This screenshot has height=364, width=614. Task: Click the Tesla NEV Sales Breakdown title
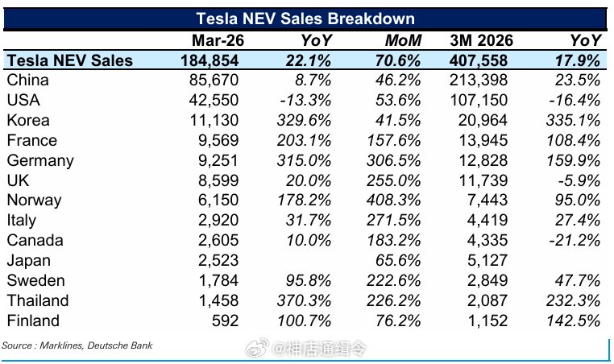305,19
